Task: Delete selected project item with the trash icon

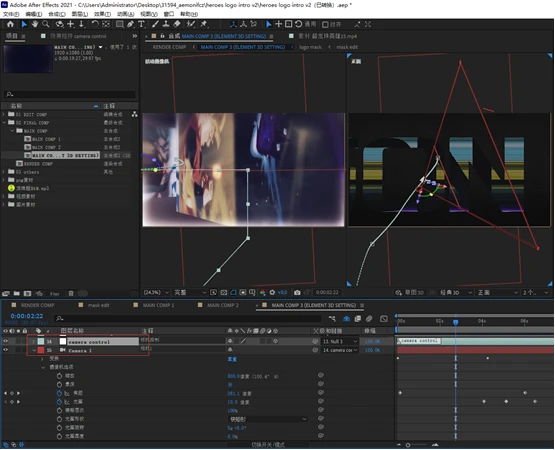Action: point(71,294)
